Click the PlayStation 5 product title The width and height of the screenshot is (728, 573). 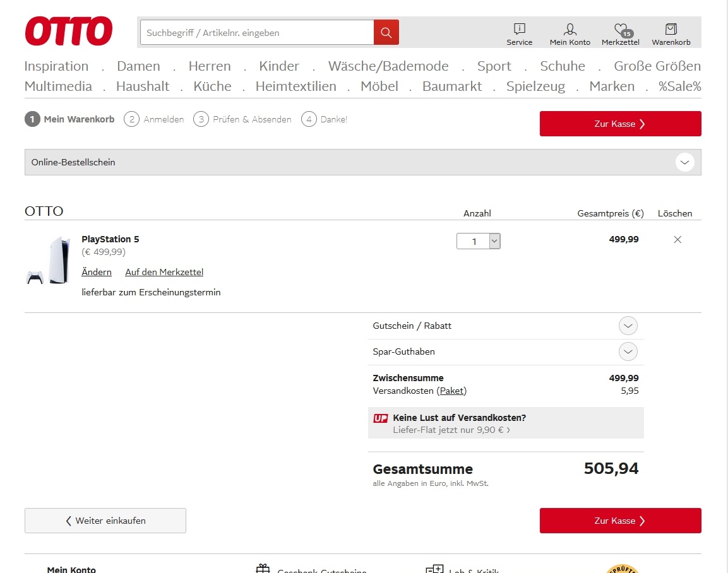pos(110,239)
